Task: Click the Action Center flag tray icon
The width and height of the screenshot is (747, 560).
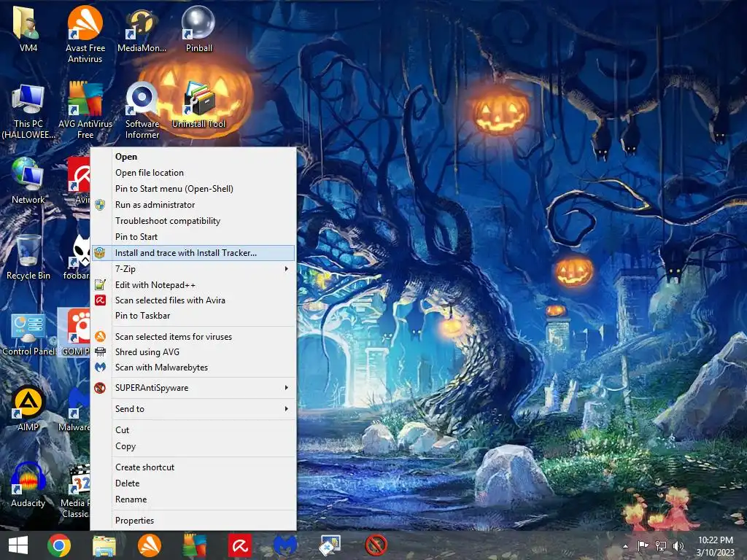Action: tap(643, 545)
